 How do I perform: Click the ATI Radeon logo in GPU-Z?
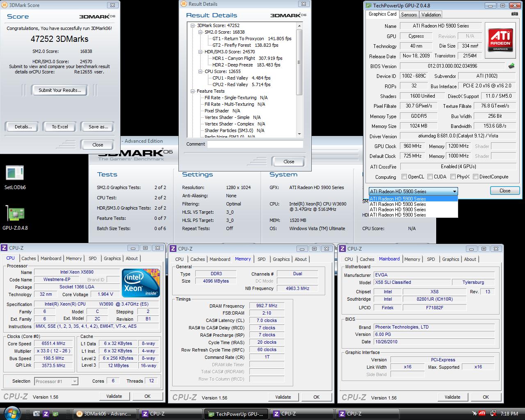point(500,40)
